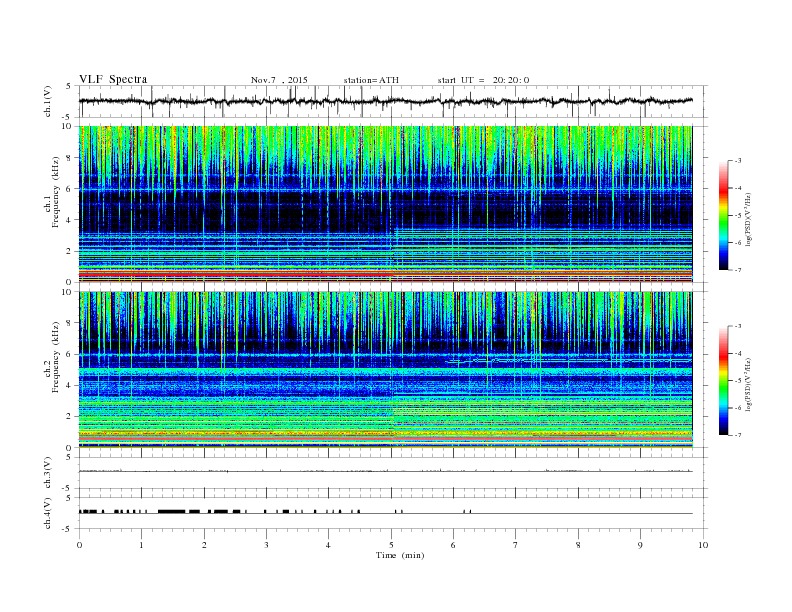Click the "-4" label on ch.2 color bar
Viewport: 792px width, 612px height.
[738, 353]
